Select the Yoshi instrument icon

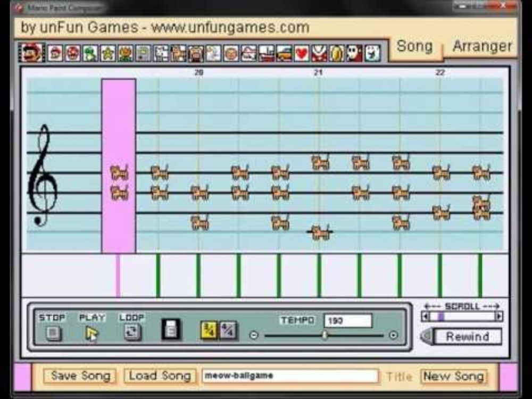click(90, 54)
